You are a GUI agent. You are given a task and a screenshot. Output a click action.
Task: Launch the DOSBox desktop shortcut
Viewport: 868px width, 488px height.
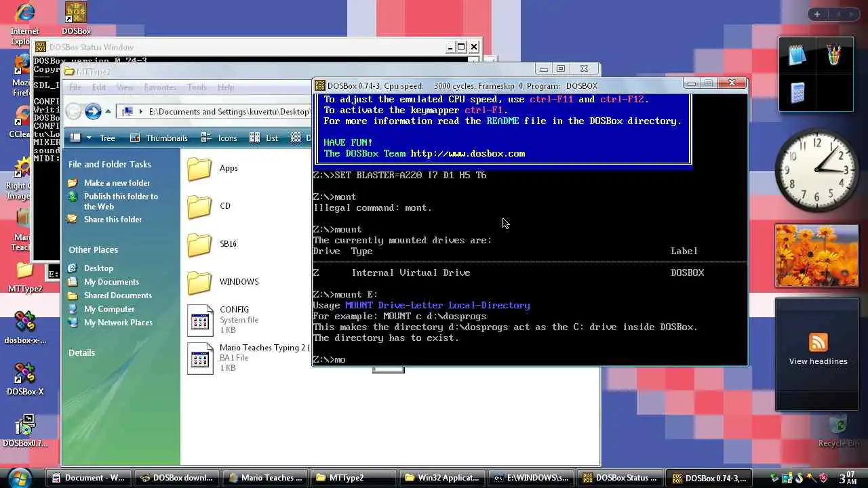coord(76,18)
